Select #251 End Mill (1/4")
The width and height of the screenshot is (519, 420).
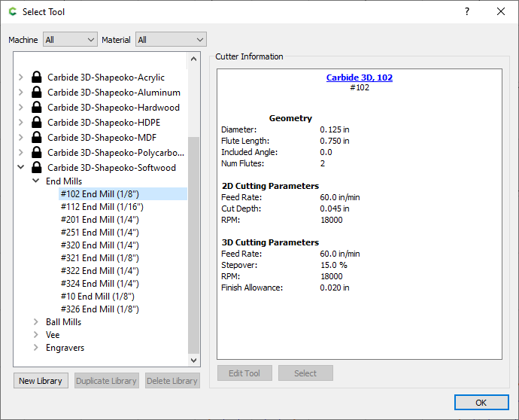point(99,233)
